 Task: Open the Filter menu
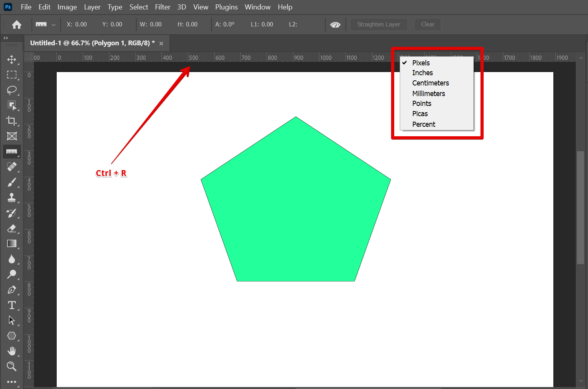[x=163, y=7]
